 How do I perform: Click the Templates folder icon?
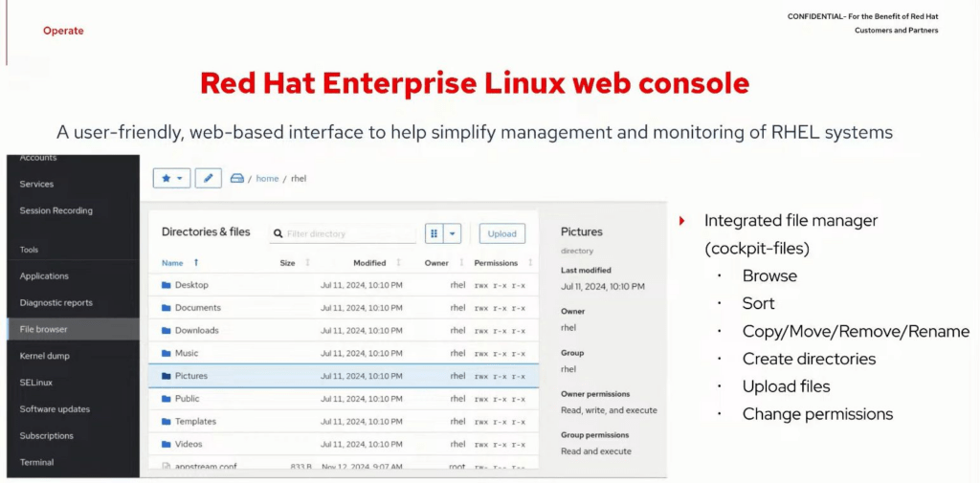166,422
